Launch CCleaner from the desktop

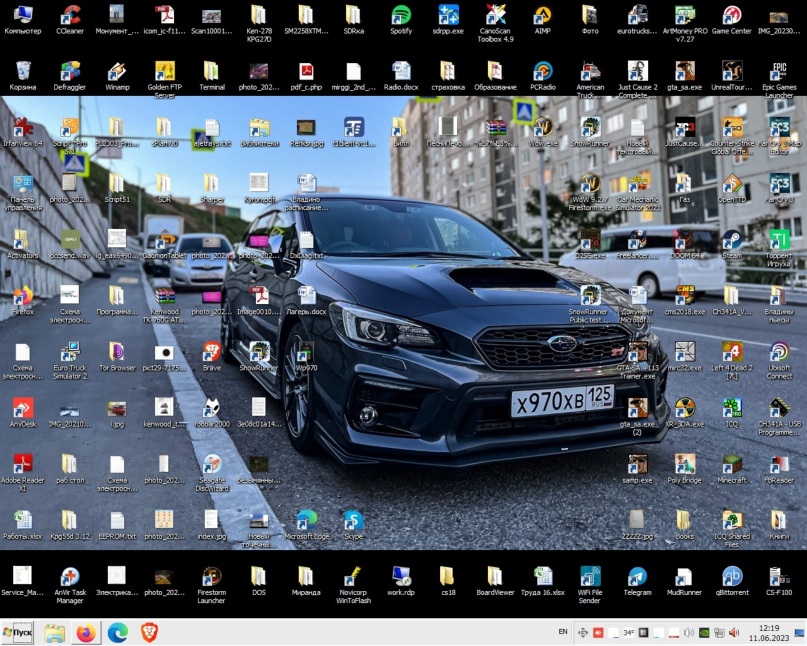[x=70, y=15]
